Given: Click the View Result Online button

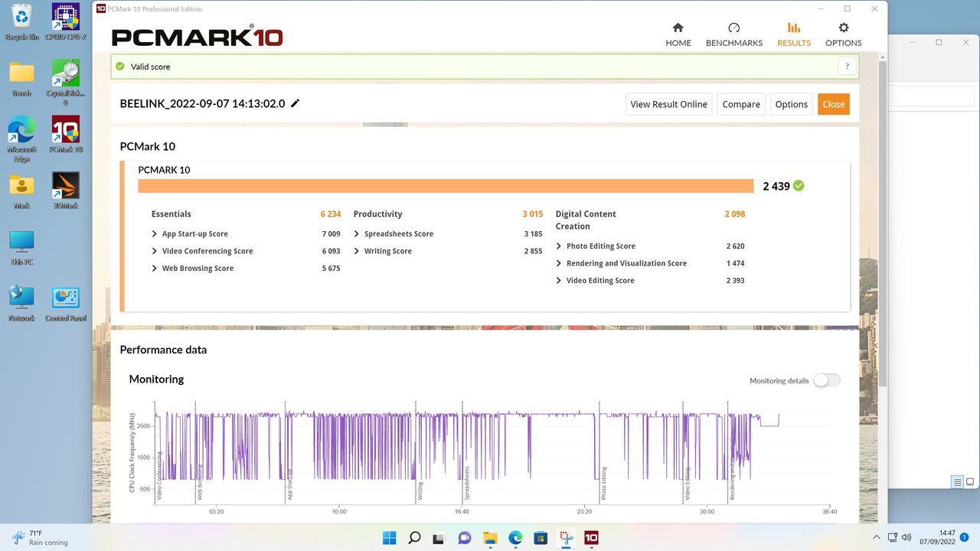Looking at the screenshot, I should pos(668,104).
